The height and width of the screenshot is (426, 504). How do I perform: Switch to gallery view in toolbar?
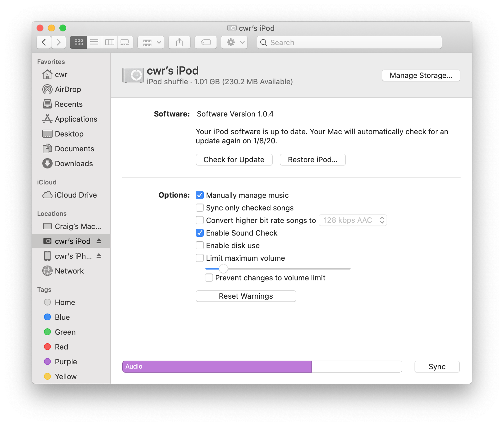point(125,43)
